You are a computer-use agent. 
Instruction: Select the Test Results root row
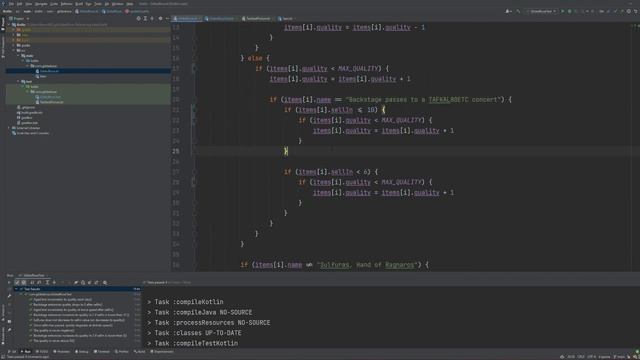79,289
